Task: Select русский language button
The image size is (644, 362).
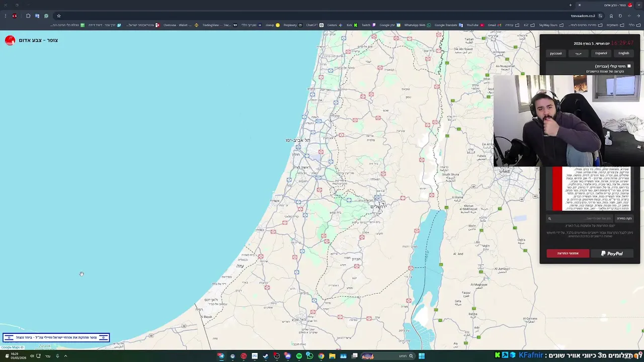Action: tap(555, 53)
